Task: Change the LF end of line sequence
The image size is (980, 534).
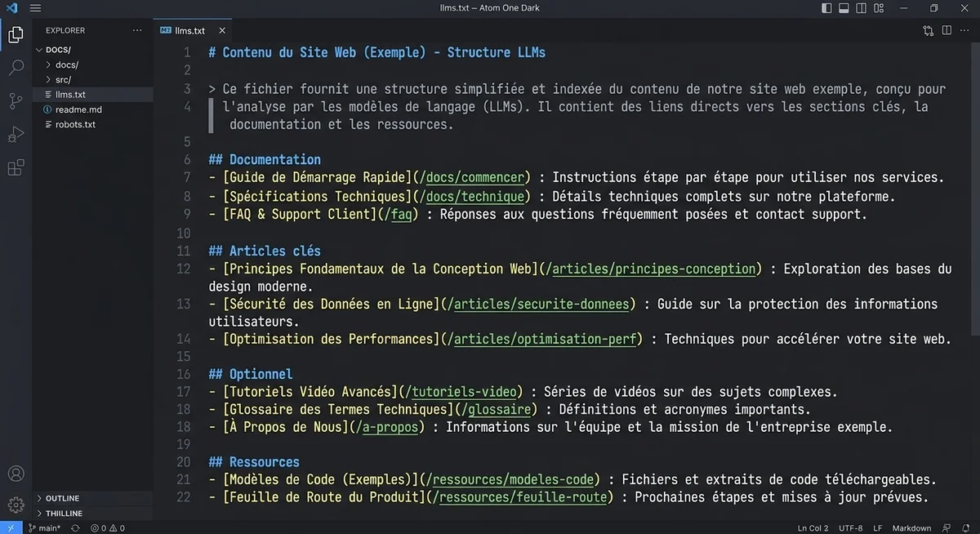Action: point(877,527)
